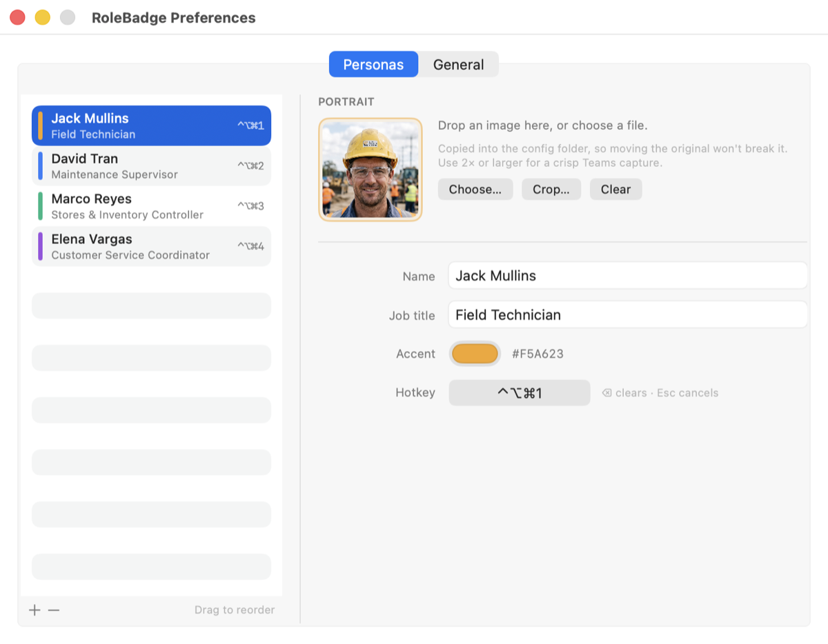Record a new hotkey in Hotkey field
This screenshot has height=644, width=828.
click(x=520, y=393)
